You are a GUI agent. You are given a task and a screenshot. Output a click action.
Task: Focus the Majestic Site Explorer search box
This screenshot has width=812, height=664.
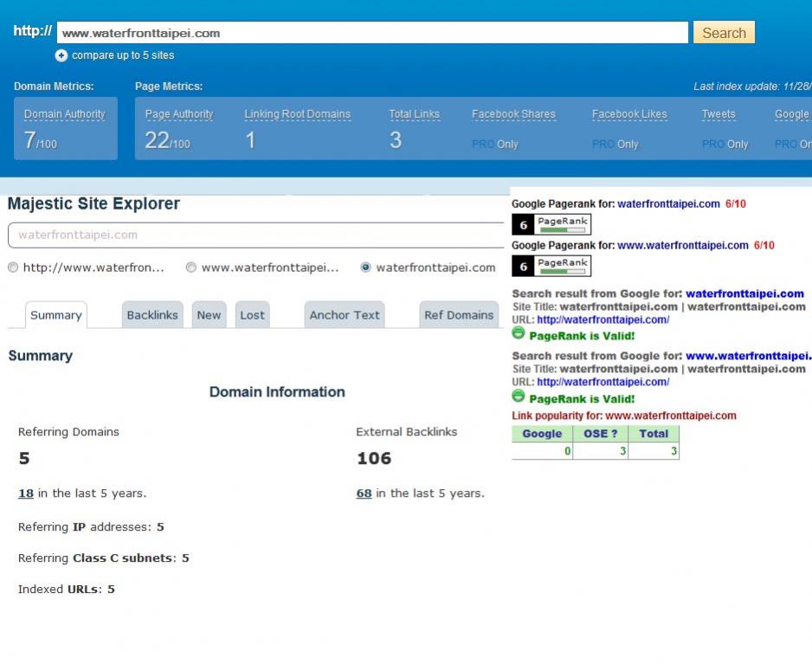tap(256, 235)
